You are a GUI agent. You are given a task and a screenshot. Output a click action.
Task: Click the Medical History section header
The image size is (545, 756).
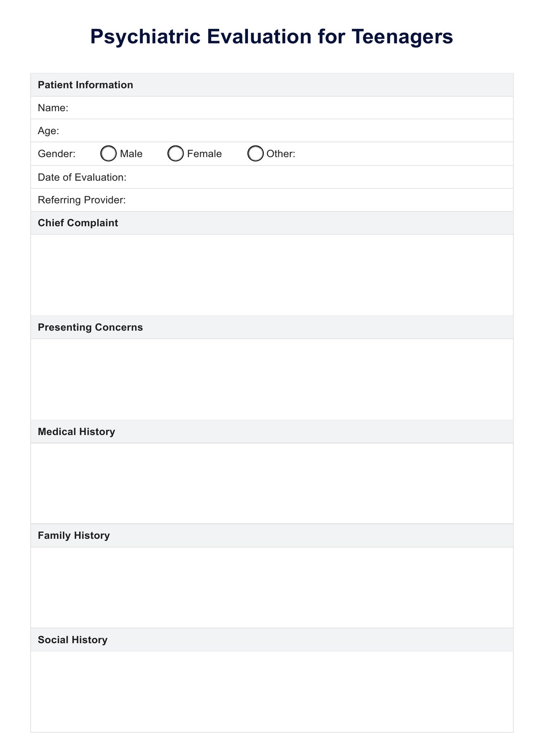click(76, 432)
